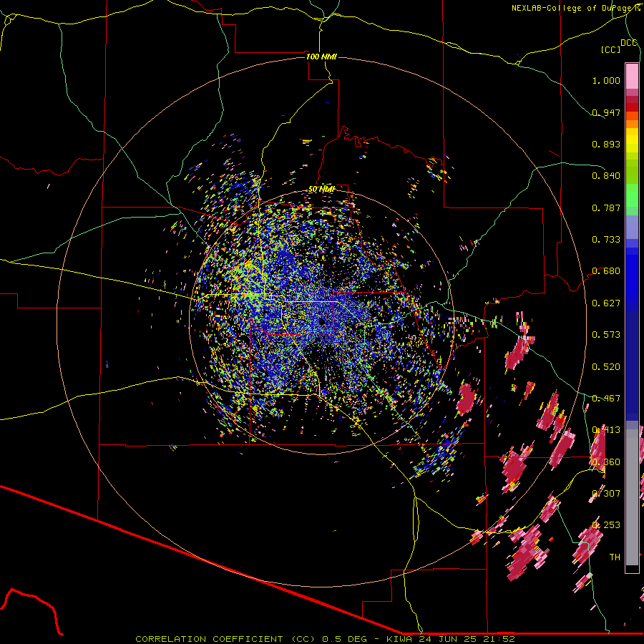The image size is (644, 644).
Task: Click the 0.733 legend value
Action: click(x=606, y=240)
